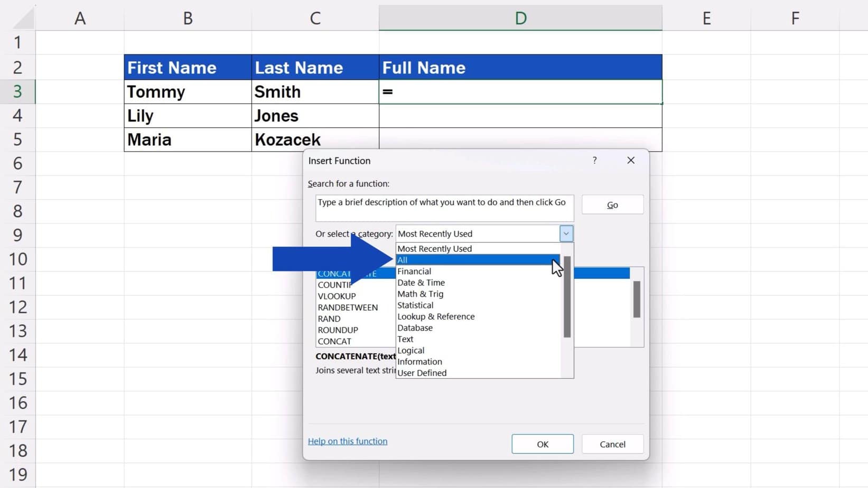This screenshot has height=488, width=868.
Task: Click the function list scrollbar
Action: tap(637, 299)
